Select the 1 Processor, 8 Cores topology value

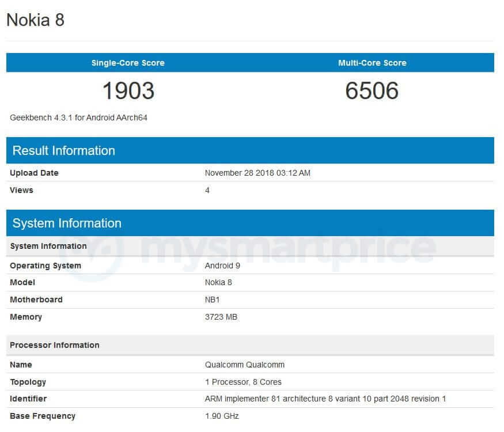243,382
